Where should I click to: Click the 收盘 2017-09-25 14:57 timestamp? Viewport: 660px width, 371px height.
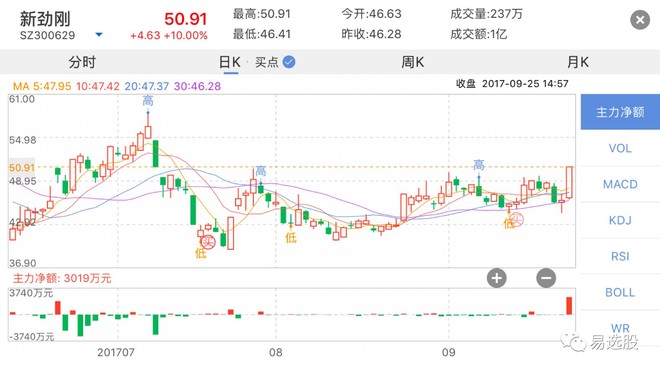coord(512,84)
